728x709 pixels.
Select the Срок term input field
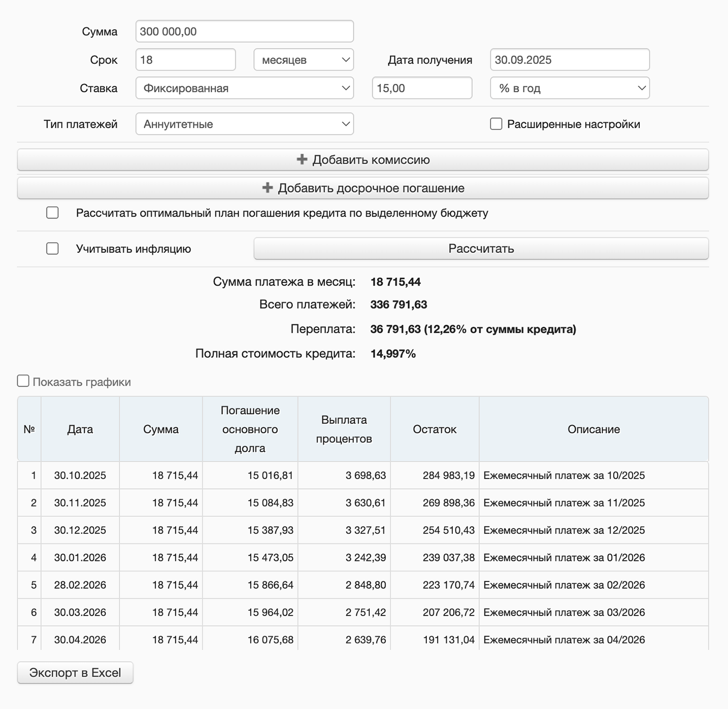(x=185, y=59)
